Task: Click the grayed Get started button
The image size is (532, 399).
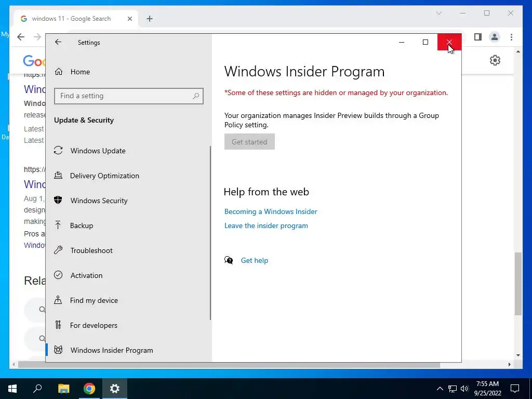Action: pos(249,142)
